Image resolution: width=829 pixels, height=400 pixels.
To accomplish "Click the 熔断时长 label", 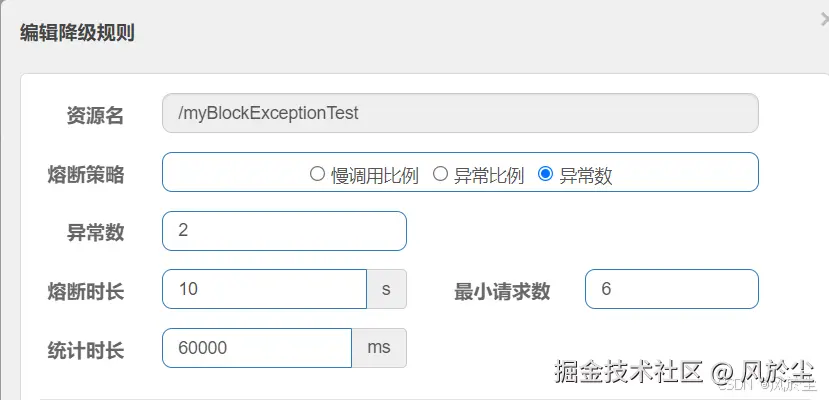I will click(86, 291).
